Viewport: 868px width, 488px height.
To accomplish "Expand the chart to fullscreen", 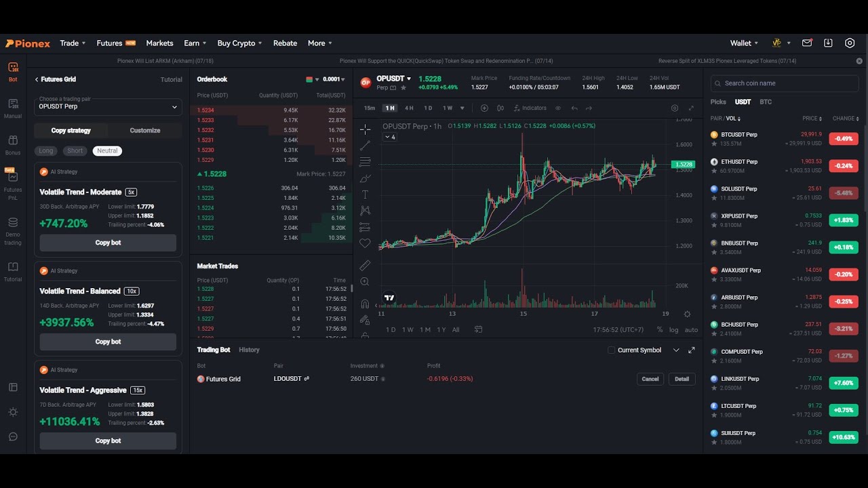I will point(691,108).
